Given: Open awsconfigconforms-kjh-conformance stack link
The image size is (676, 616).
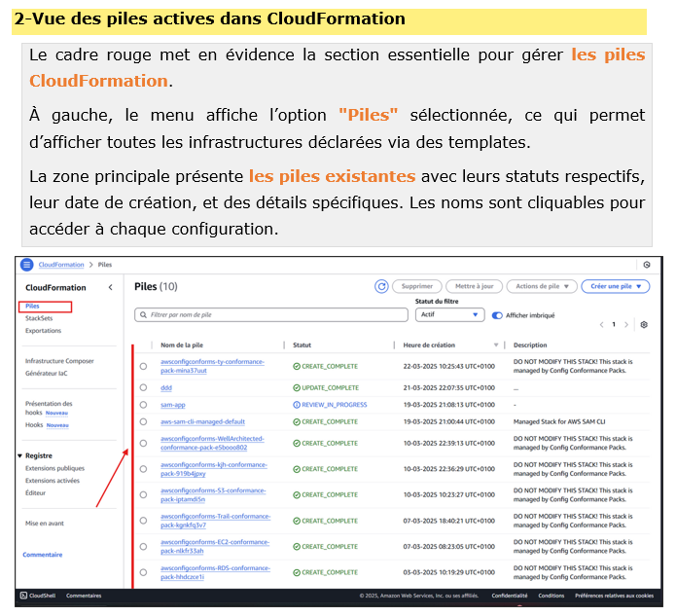Looking at the screenshot, I should click(214, 469).
